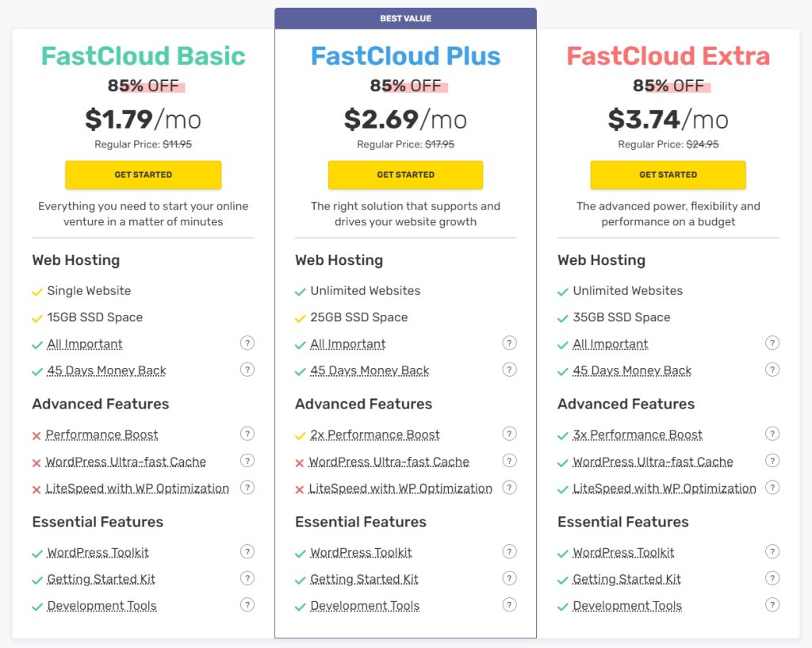The height and width of the screenshot is (648, 812).
Task: Click help icon for Plus Getting Started Kit
Action: click(510, 578)
